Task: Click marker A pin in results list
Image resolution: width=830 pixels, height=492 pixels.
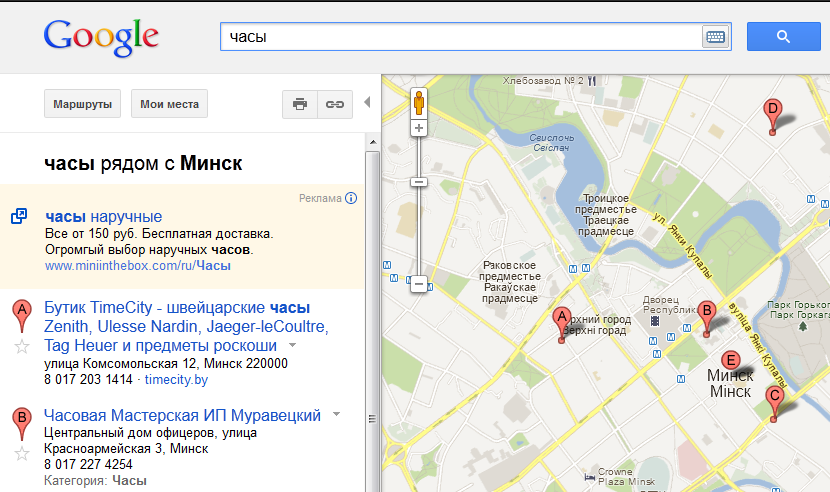Action: pos(22,317)
